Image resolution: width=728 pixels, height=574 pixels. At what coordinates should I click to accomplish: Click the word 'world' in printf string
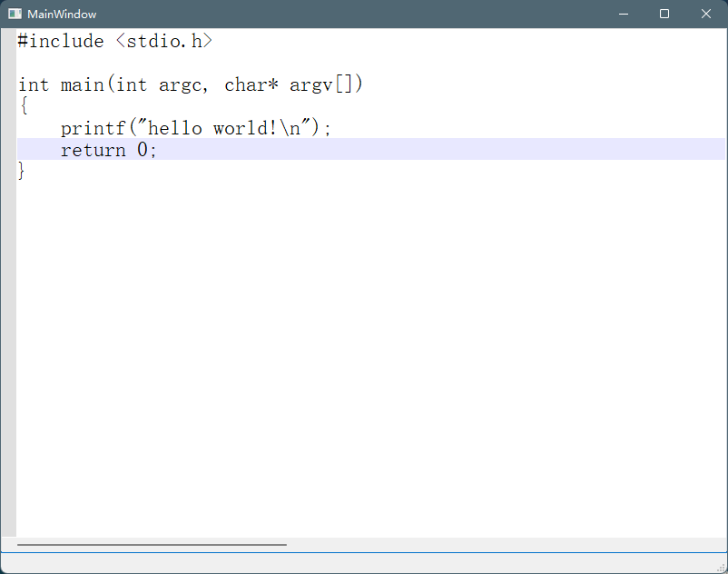[240, 128]
